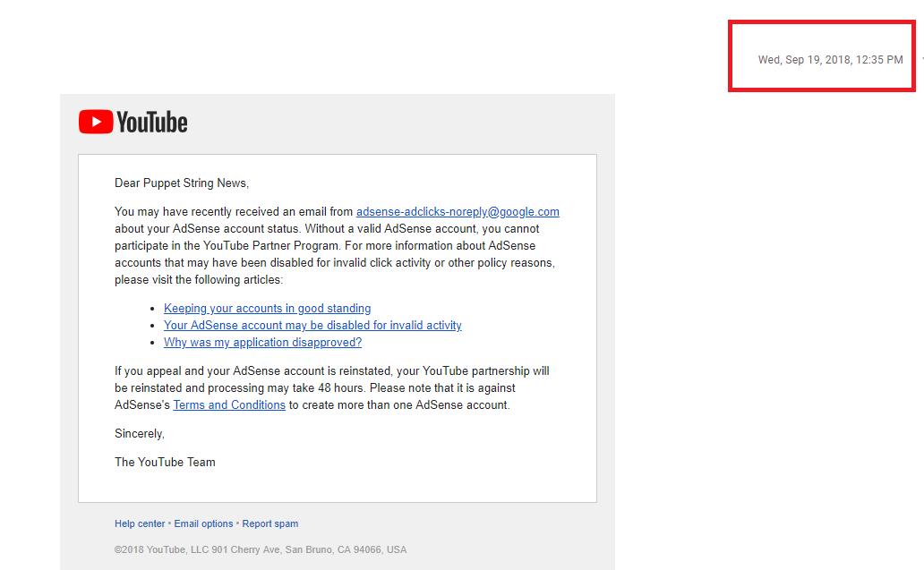Screen dimensions: 924x570
Task: Click Report spam link
Action: point(269,523)
